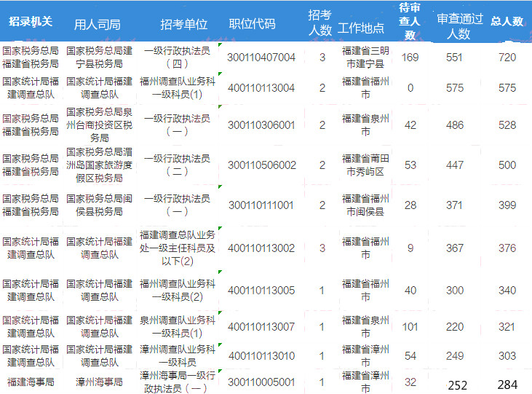This screenshot has width=532, height=394.
Task: Click the approved count 300
Action: pyautogui.click(x=455, y=291)
